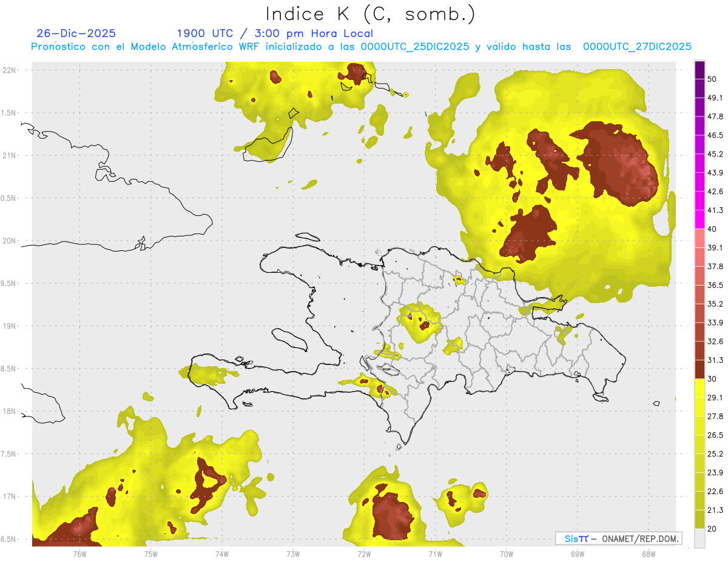This screenshot has width=728, height=562.
Task: Click the "71W" longitude axis label
Action: point(435,554)
